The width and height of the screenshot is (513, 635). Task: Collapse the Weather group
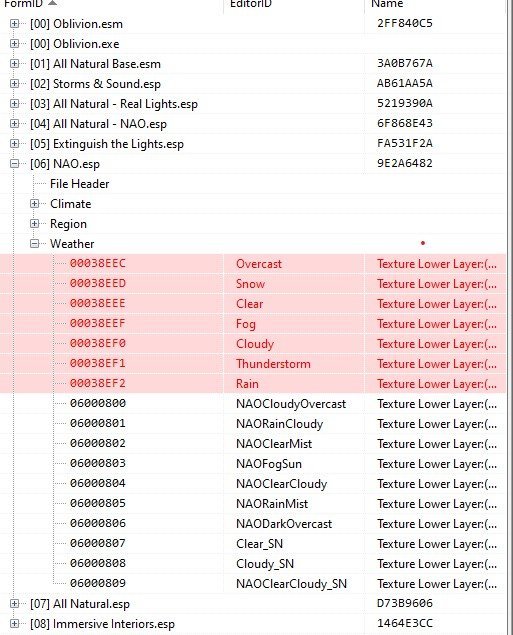pyautogui.click(x=35, y=243)
